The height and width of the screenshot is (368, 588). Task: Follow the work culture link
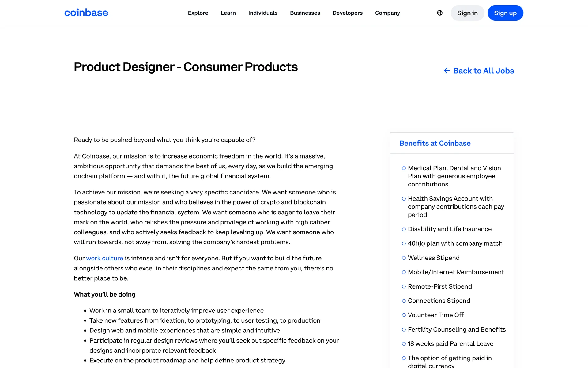(104, 258)
